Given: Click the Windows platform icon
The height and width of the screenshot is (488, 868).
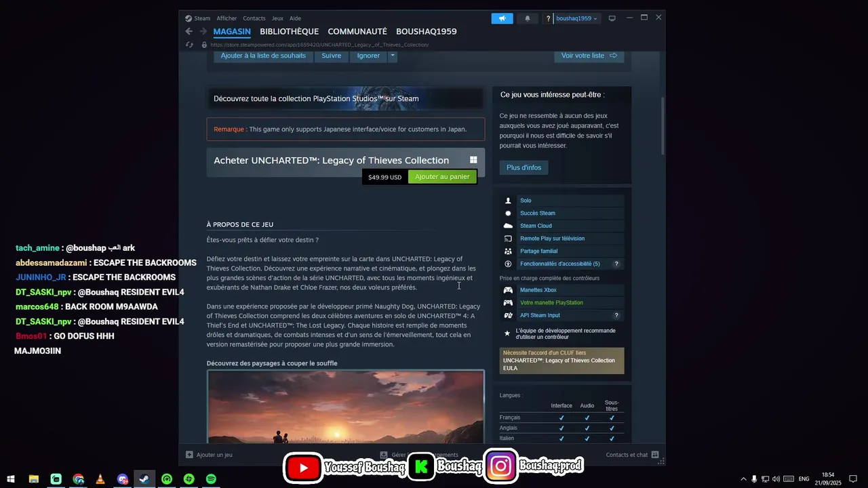Looking at the screenshot, I should point(473,160).
